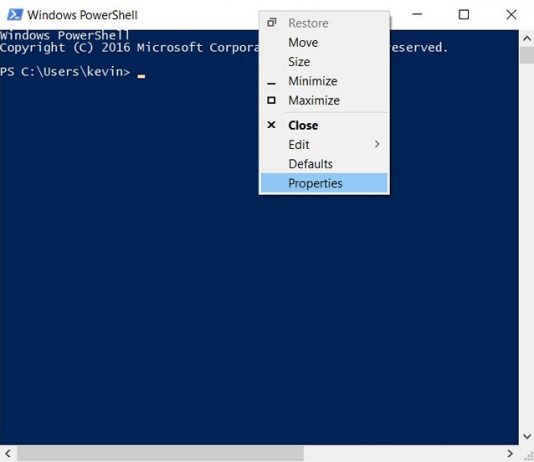Image resolution: width=534 pixels, height=462 pixels.
Task: Close the PowerShell window from the title bar
Action: click(511, 15)
